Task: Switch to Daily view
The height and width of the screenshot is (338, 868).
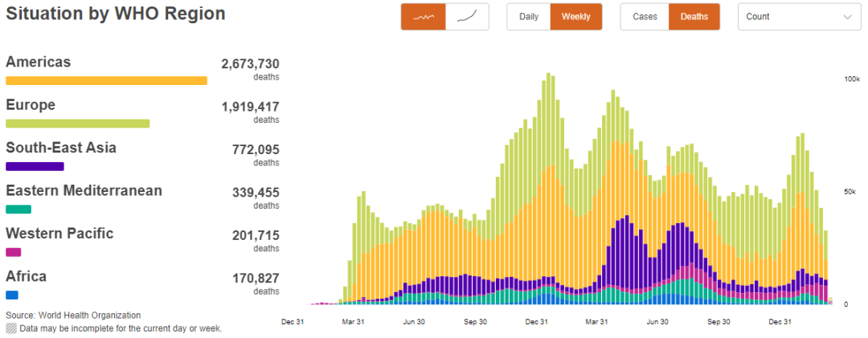Action: pyautogui.click(x=529, y=17)
